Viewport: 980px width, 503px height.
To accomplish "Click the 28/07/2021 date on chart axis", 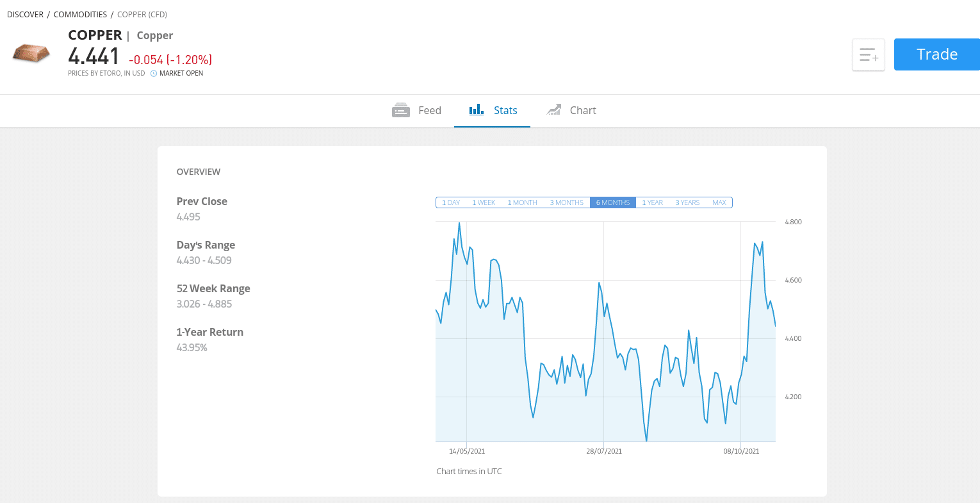I will coord(604,451).
